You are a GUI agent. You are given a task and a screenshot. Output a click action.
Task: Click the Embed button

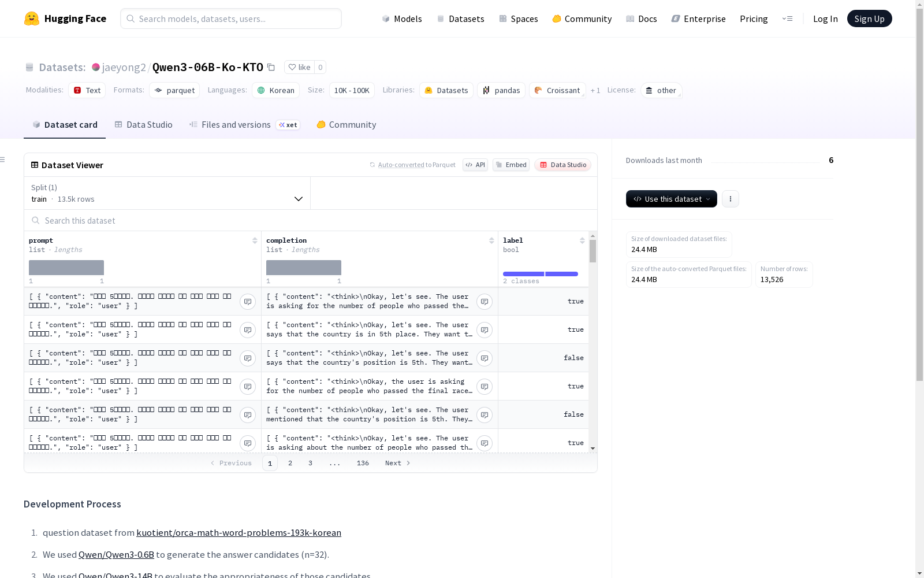click(x=511, y=165)
